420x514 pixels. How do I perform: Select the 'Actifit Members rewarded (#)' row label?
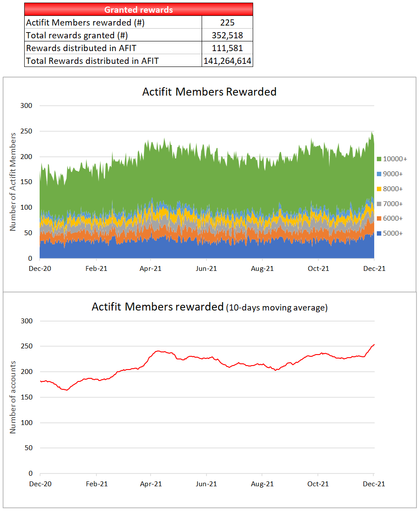coord(85,22)
